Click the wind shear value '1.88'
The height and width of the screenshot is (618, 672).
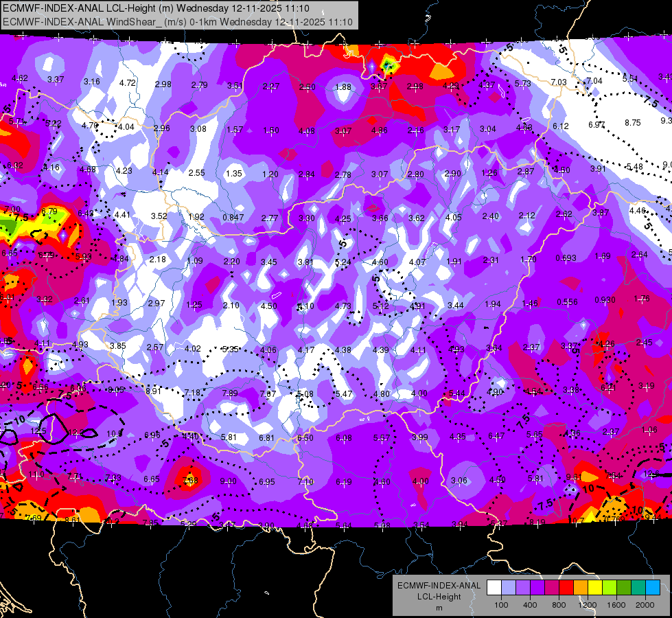tap(343, 87)
